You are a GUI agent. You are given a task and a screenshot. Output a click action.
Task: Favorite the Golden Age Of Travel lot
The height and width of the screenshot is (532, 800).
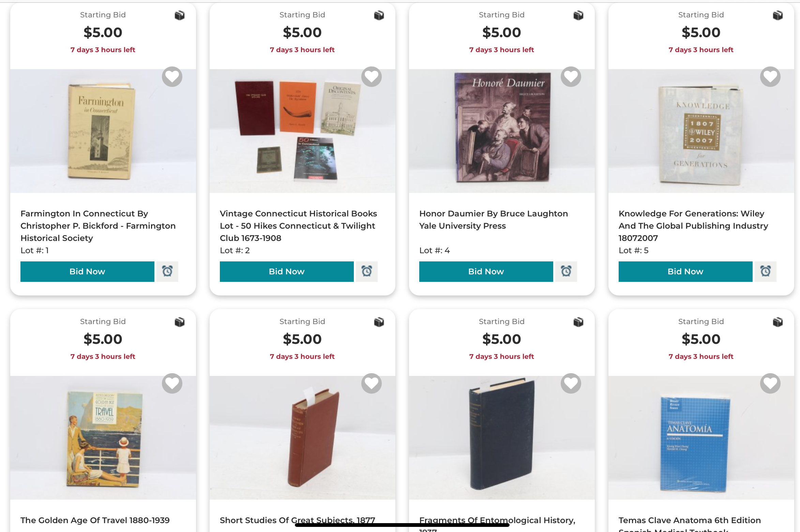pos(172,383)
